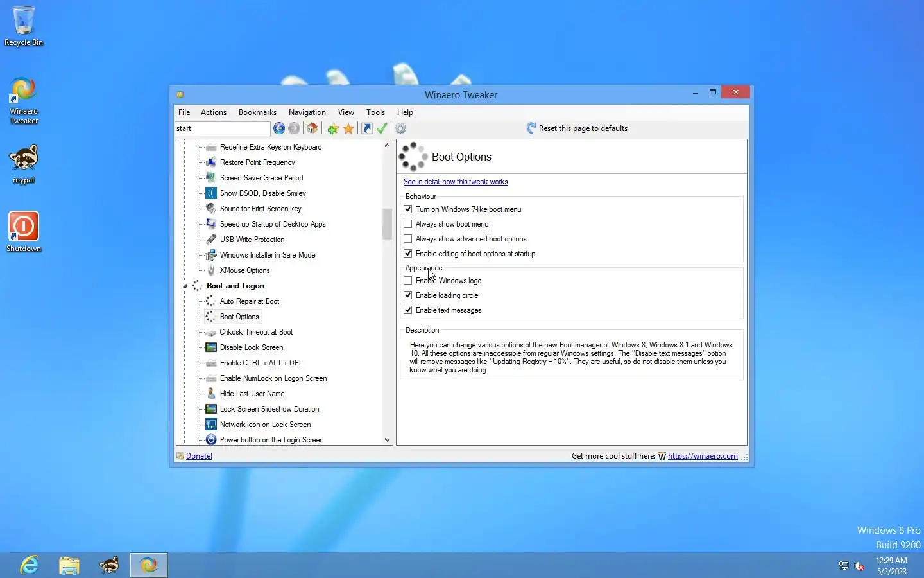Viewport: 924px width, 578px height.
Task: Click tree scrollbar up arrow
Action: point(387,146)
